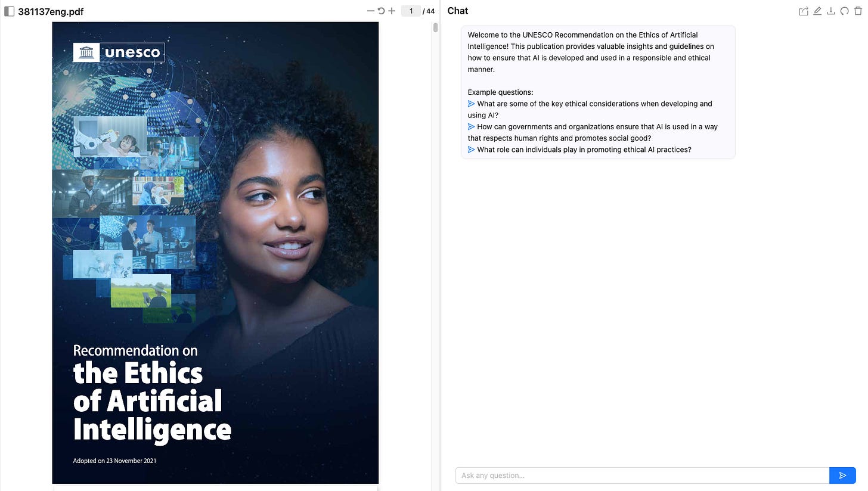Click 'Adopted on 23 November 2021' text
Image resolution: width=868 pixels, height=491 pixels.
pos(115,461)
